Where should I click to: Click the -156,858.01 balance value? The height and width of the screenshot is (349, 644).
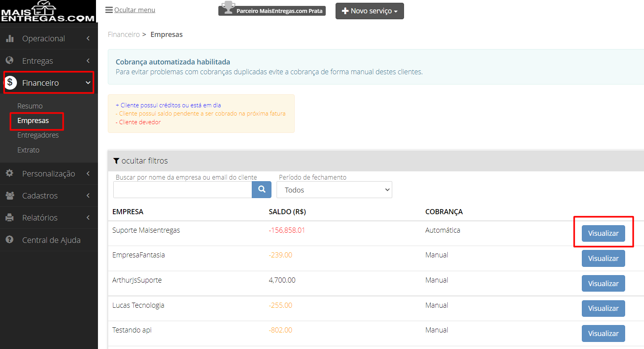(287, 230)
